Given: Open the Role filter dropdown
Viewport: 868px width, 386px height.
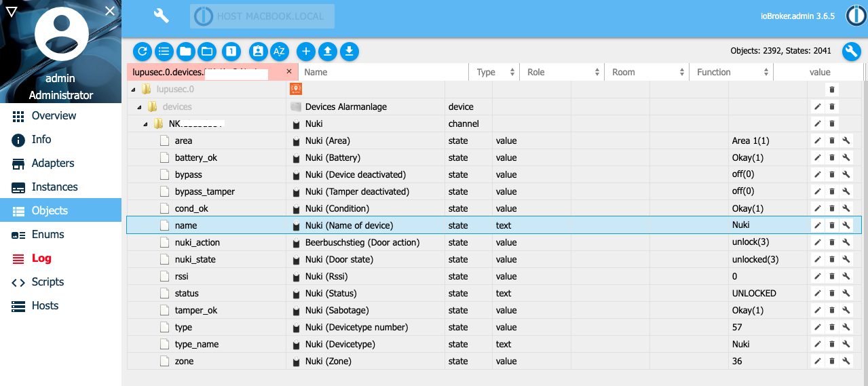Looking at the screenshot, I should [563, 72].
